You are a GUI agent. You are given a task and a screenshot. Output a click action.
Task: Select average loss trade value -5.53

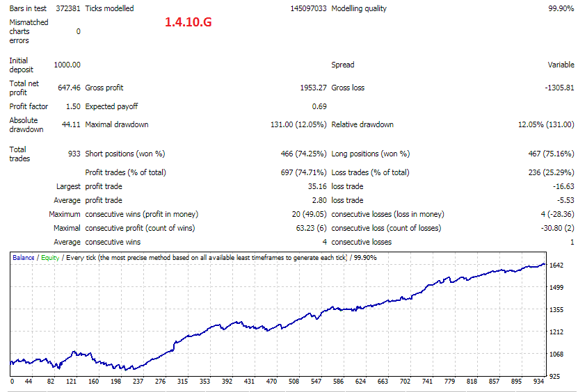565,200
